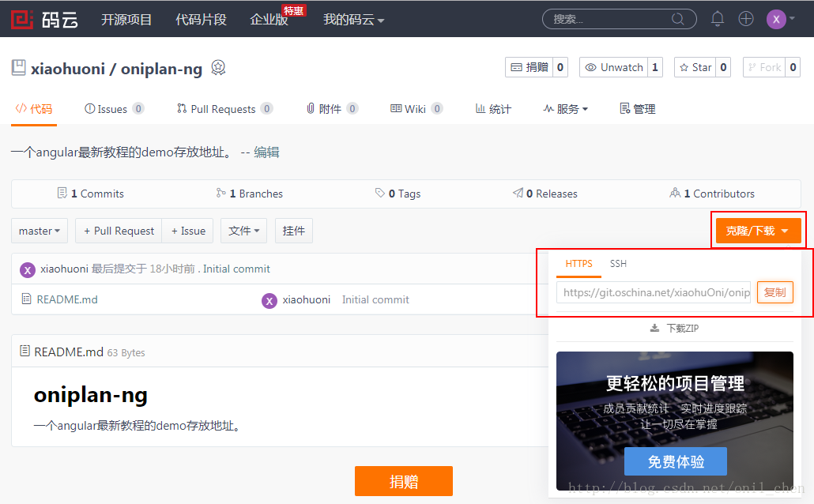
Task: Click the 复制 copy URL button
Action: click(775, 292)
